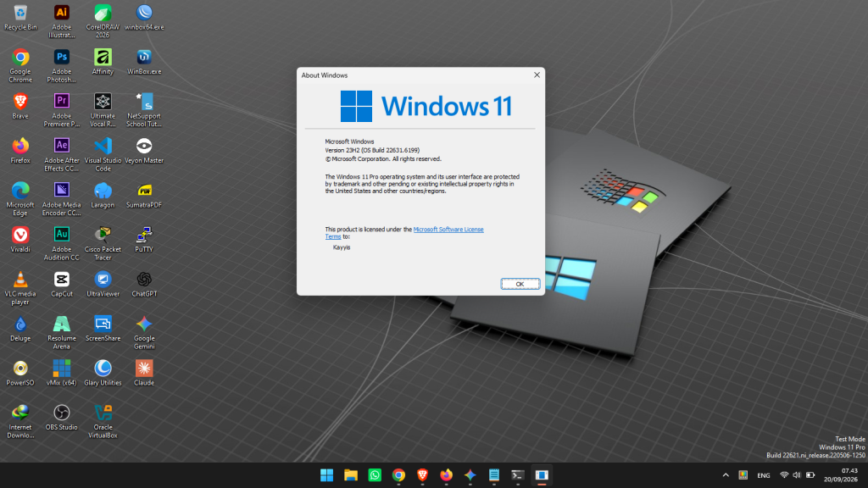Image resolution: width=868 pixels, height=488 pixels.
Task: Switch to Brave on the taskbar
Action: [x=422, y=475]
